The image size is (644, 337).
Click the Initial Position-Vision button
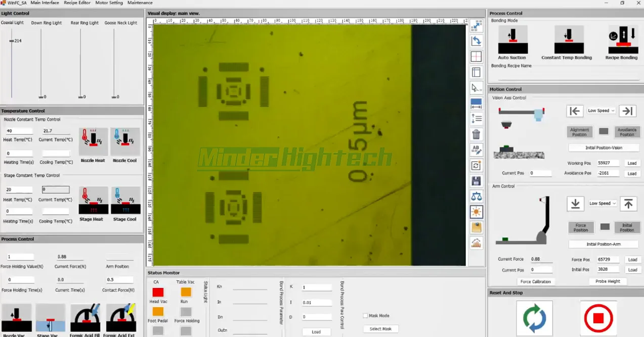tap(604, 148)
